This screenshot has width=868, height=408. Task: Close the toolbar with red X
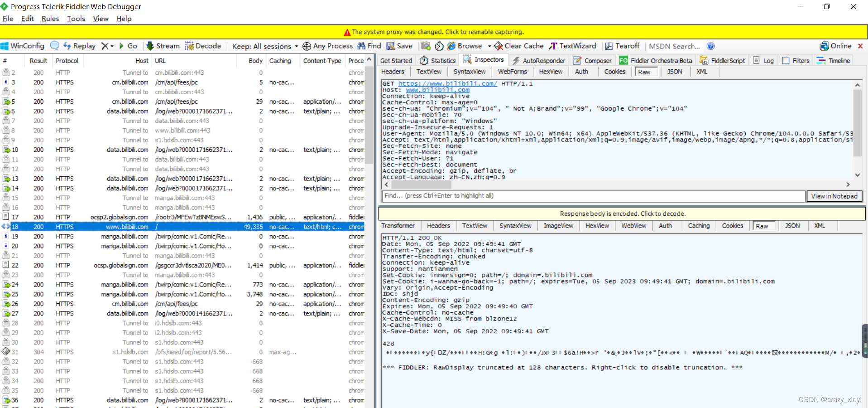click(x=860, y=46)
